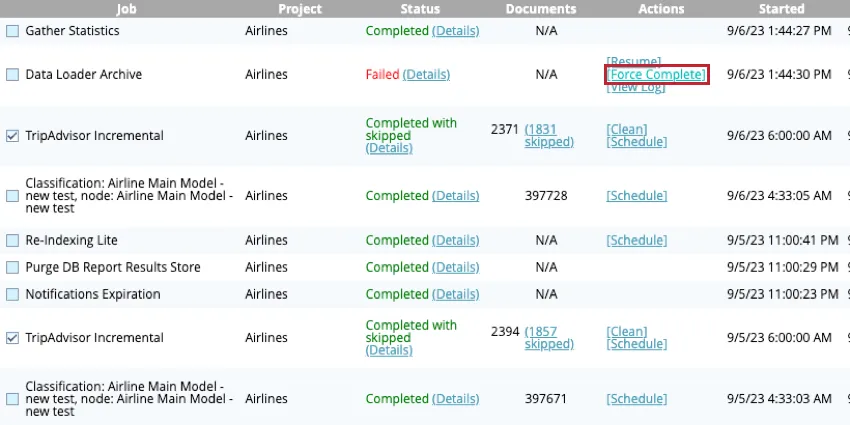850x425 pixels.
Task: Select the Data Loader Archive job checkbox
Action: pos(12,74)
